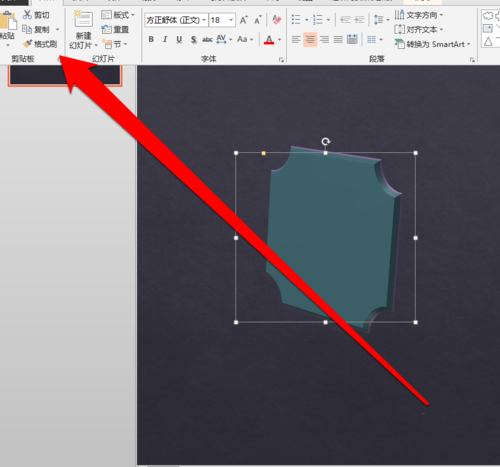This screenshot has width=500, height=467.
Task: Open the Text Direction (文字方向) menu
Action: (x=419, y=15)
